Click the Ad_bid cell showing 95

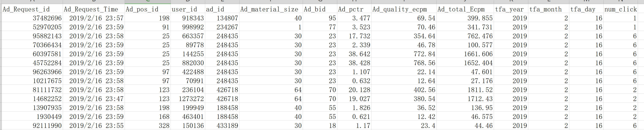[320, 18]
